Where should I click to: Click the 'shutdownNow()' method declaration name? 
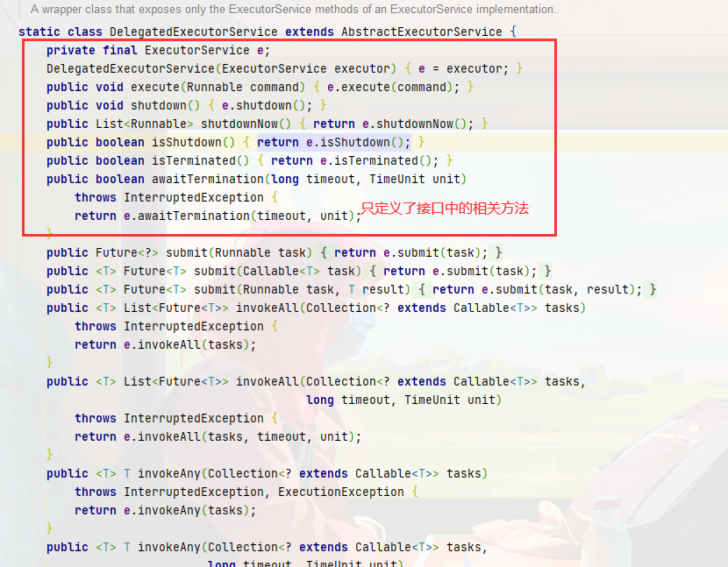(x=239, y=124)
